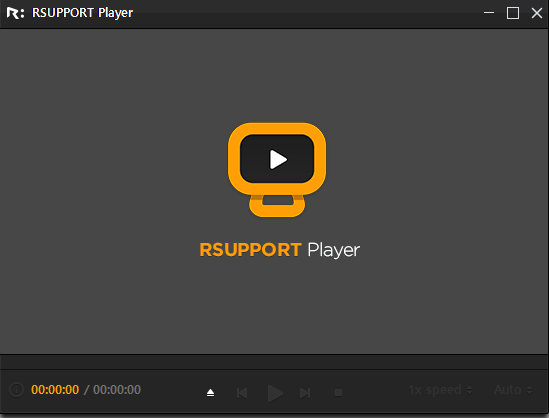Start playback with the play button

pos(275,393)
